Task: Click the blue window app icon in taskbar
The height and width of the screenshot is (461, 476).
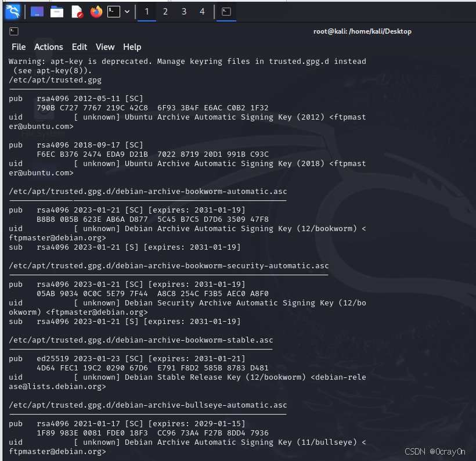Action: 37,12
